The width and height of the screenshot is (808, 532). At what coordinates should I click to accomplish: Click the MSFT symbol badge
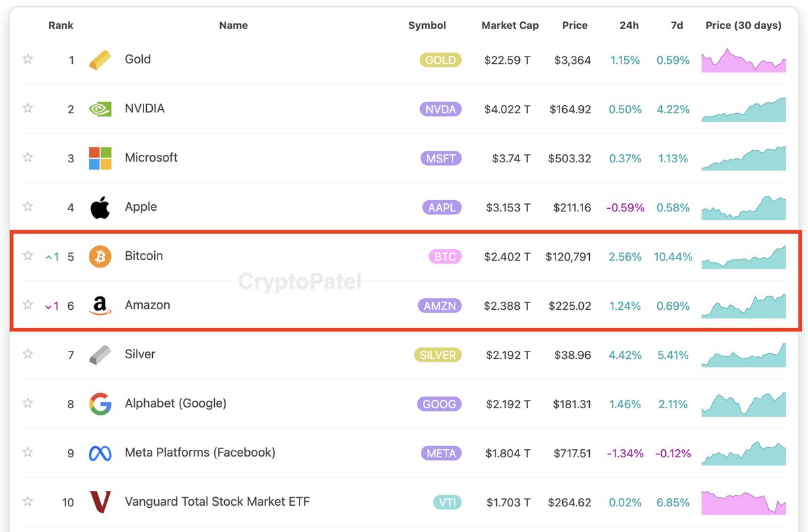441,158
